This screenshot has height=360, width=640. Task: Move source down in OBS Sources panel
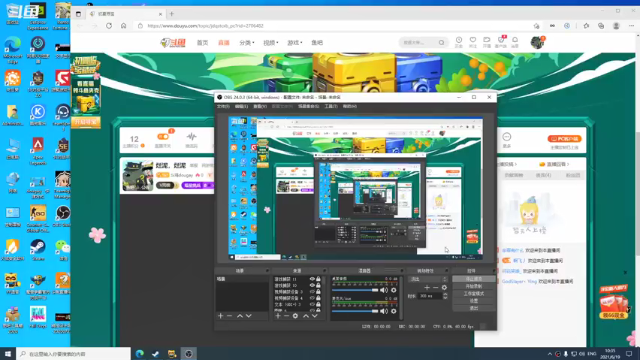pos(314,316)
